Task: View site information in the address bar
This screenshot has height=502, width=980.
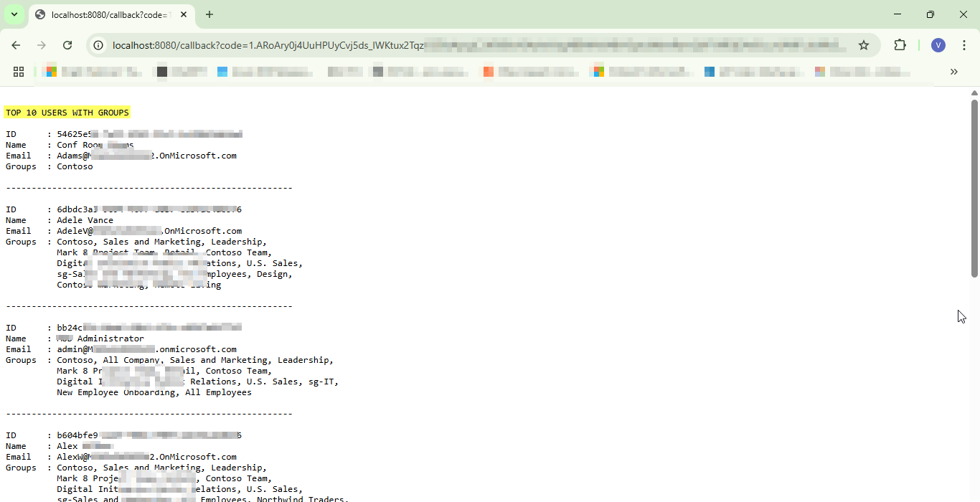Action: click(97, 44)
